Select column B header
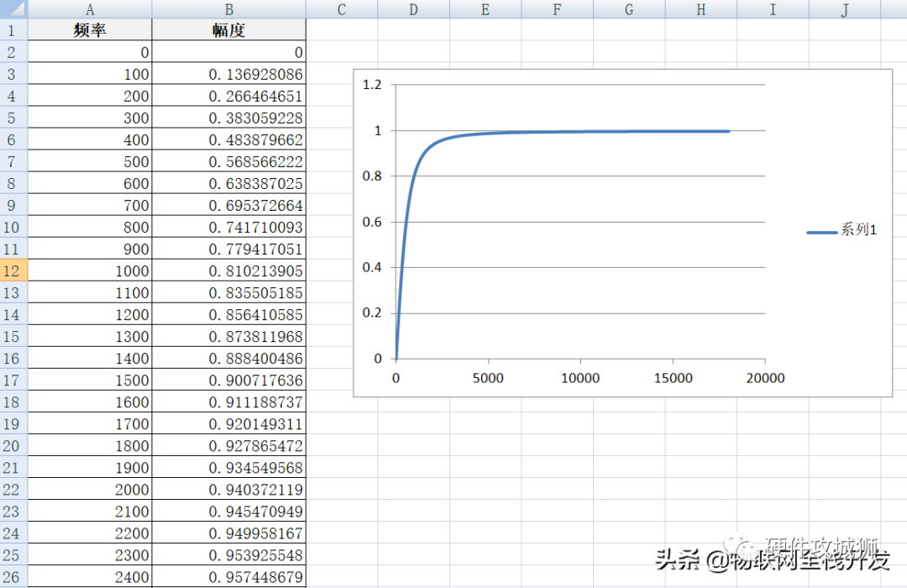Viewport: 907px width, 588px height. pyautogui.click(x=229, y=9)
